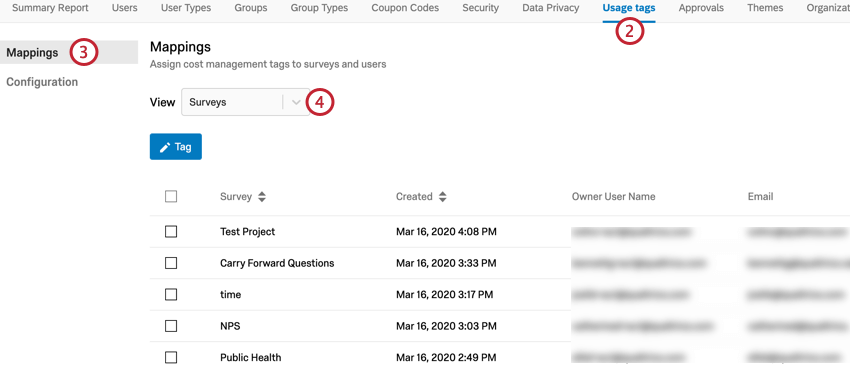This screenshot has height=370, width=850.
Task: Switch to the Coupon Codes tab
Action: pyautogui.click(x=405, y=8)
